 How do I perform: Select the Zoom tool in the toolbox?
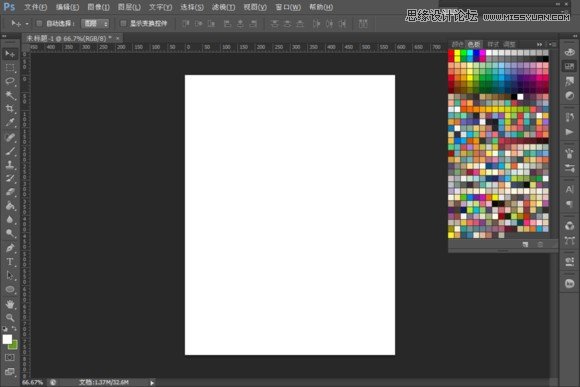coord(10,318)
